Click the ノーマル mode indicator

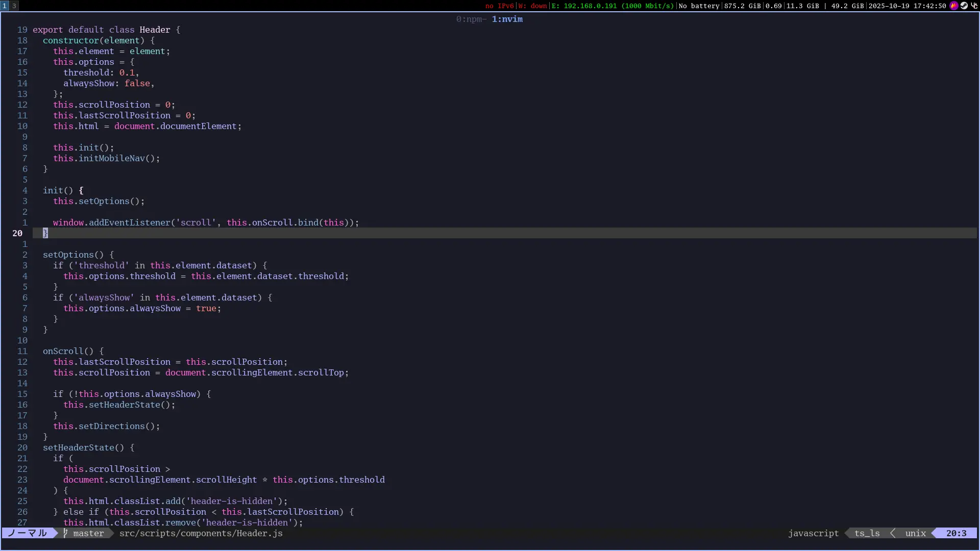[x=28, y=533]
